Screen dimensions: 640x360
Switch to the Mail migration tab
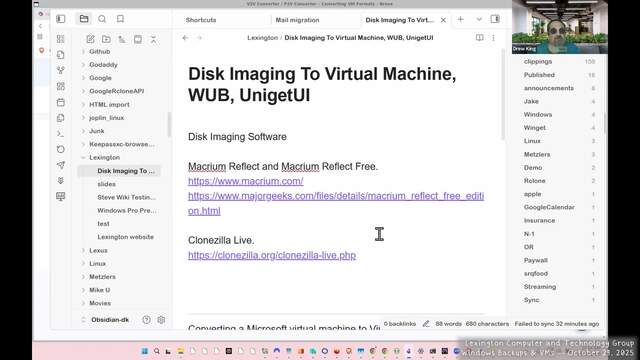[x=298, y=20]
